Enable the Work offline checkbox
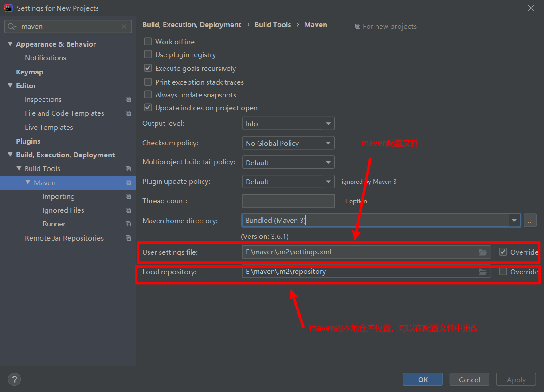The image size is (544, 392). pyautogui.click(x=148, y=42)
